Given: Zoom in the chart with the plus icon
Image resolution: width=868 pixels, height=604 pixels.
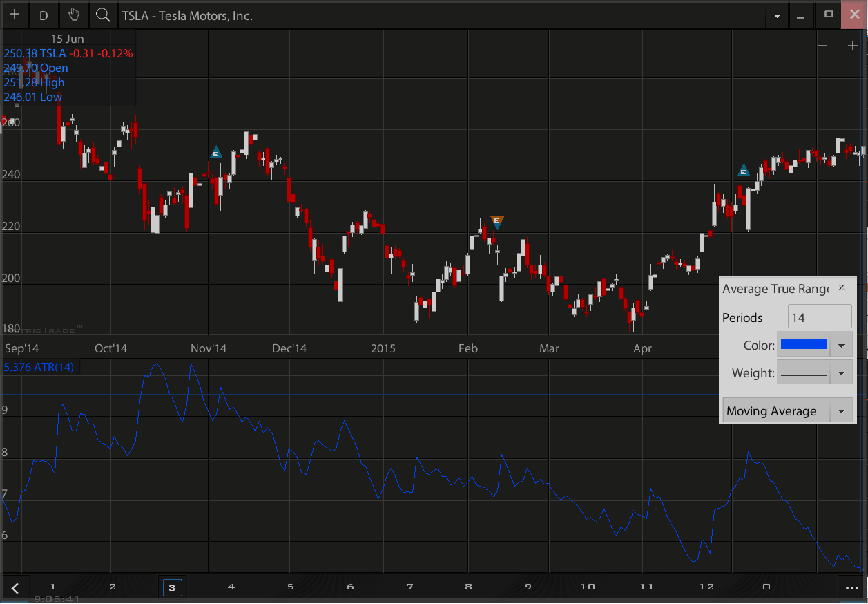Looking at the screenshot, I should coord(853,46).
